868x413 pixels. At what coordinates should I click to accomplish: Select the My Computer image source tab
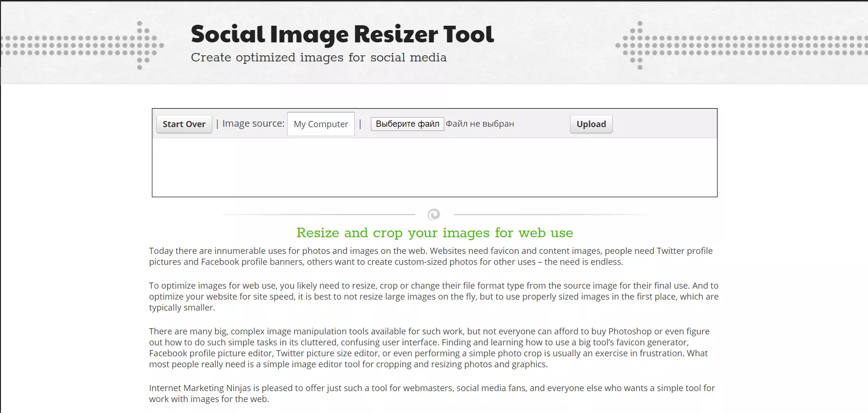click(321, 124)
